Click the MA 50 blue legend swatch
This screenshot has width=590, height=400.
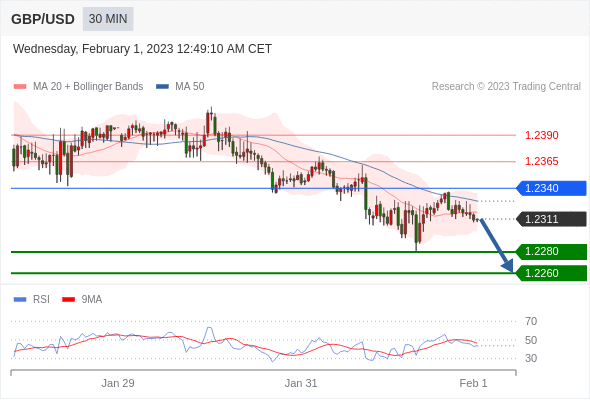tap(162, 87)
